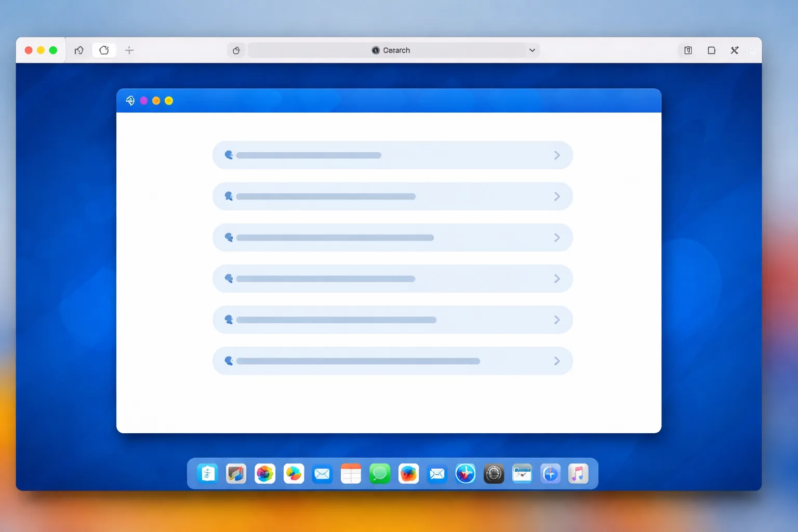Image resolution: width=798 pixels, height=532 pixels.
Task: Expand the third search result chevron
Action: pyautogui.click(x=557, y=237)
